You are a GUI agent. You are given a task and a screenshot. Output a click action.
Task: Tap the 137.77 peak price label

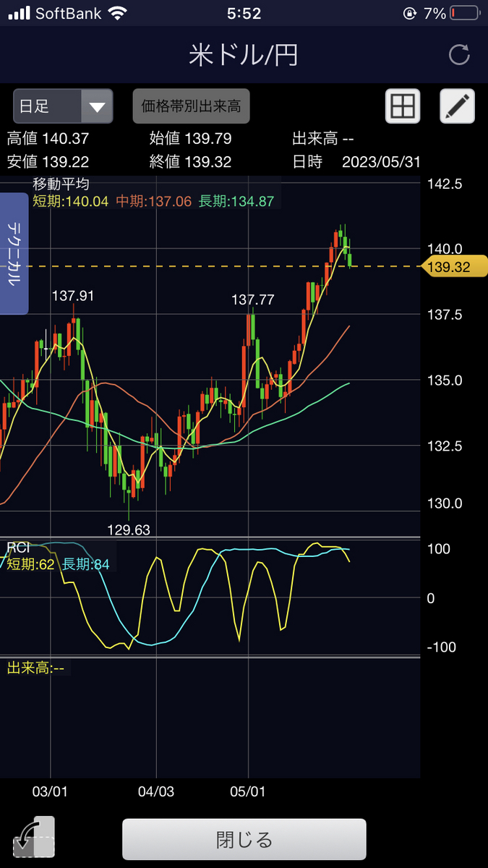click(x=253, y=299)
